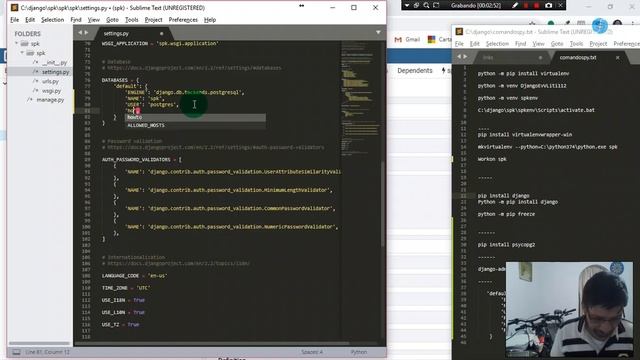Open Find menu in comandospy.txt window
Viewport: 640px width, 360px height.
[520, 44]
